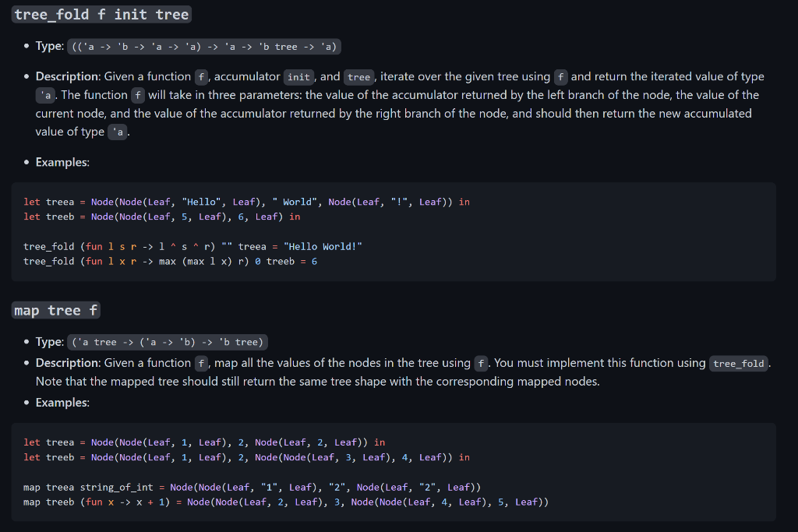Expand the map tree Examples section
The width and height of the screenshot is (798, 532).
64,402
